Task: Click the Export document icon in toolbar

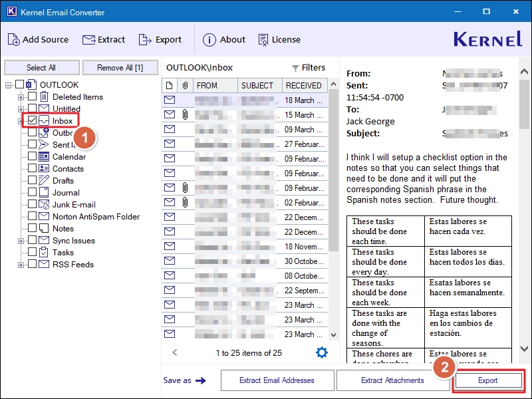Action: point(145,40)
